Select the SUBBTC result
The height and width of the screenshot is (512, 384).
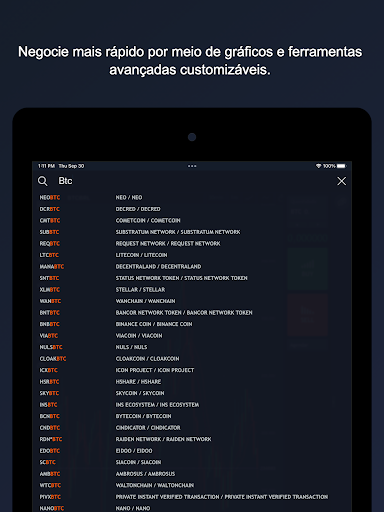[49, 232]
